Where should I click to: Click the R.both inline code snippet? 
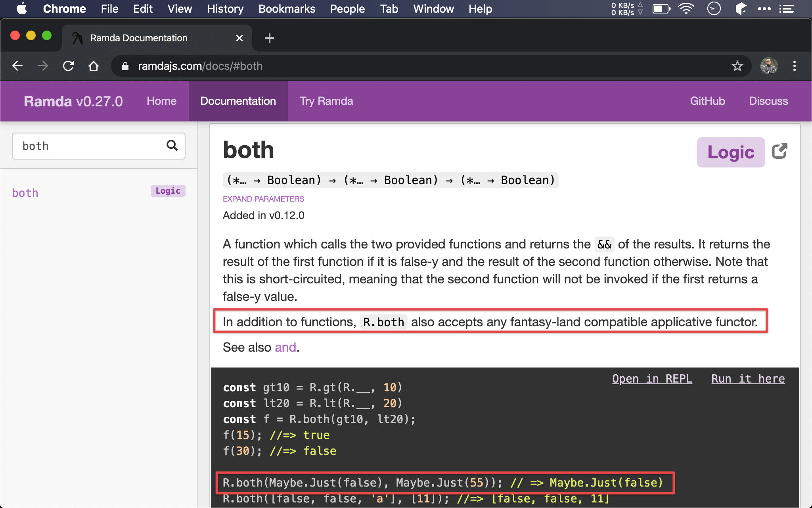(383, 322)
